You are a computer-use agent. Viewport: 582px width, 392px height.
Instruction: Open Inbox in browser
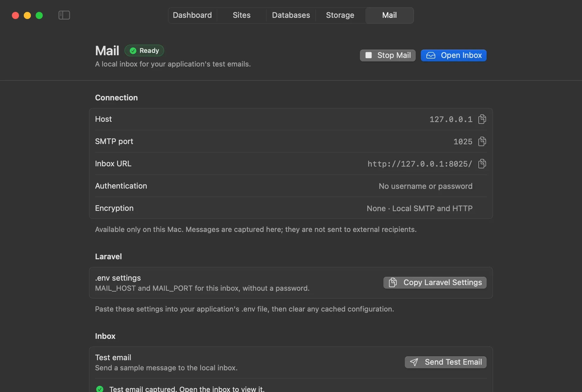453,56
